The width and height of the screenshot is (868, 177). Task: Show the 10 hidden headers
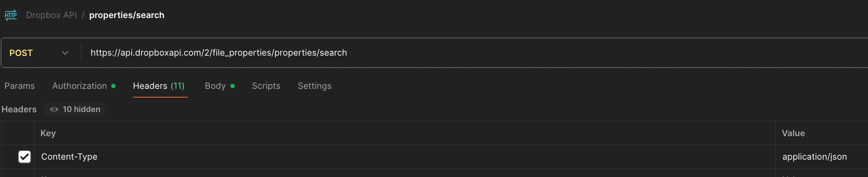[x=75, y=109]
